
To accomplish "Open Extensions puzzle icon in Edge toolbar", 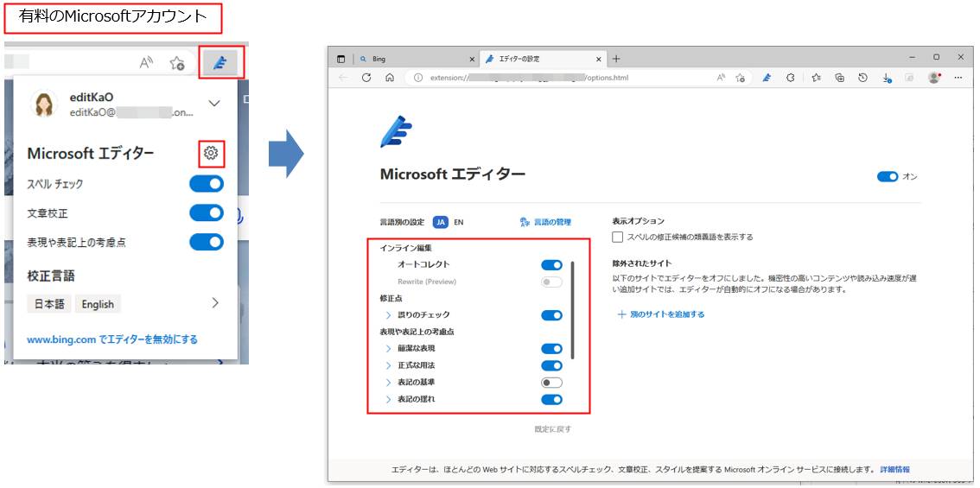I will click(790, 78).
